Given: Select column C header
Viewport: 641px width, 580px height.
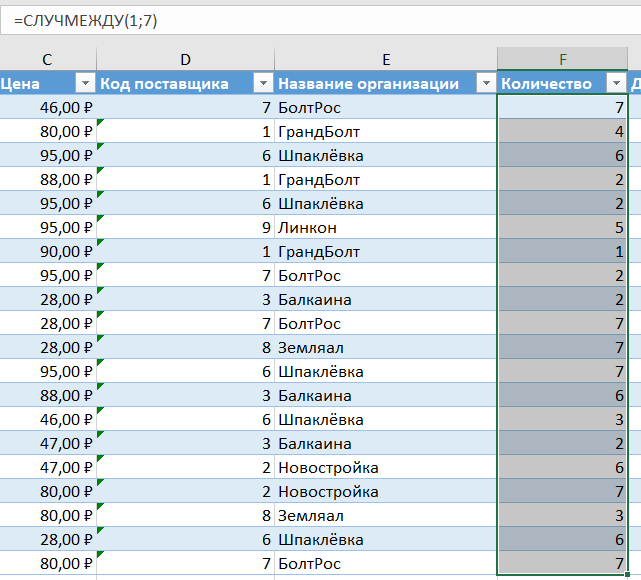Looking at the screenshot, I should point(47,59).
